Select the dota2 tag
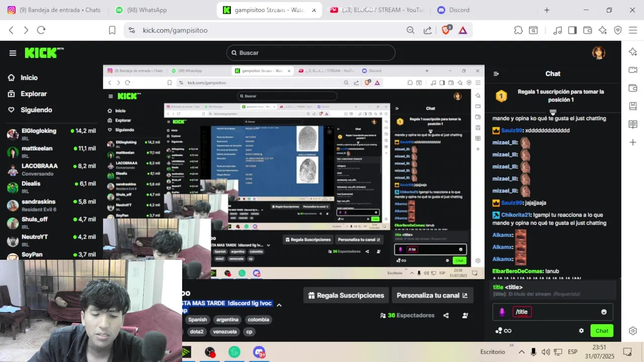This screenshot has height=362, width=644. pyautogui.click(x=197, y=332)
